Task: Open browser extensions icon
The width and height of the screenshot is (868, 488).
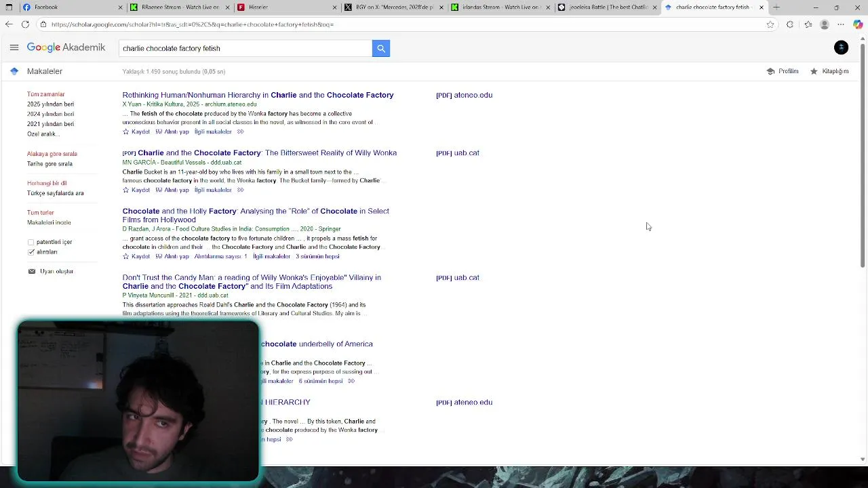Action: point(789,24)
